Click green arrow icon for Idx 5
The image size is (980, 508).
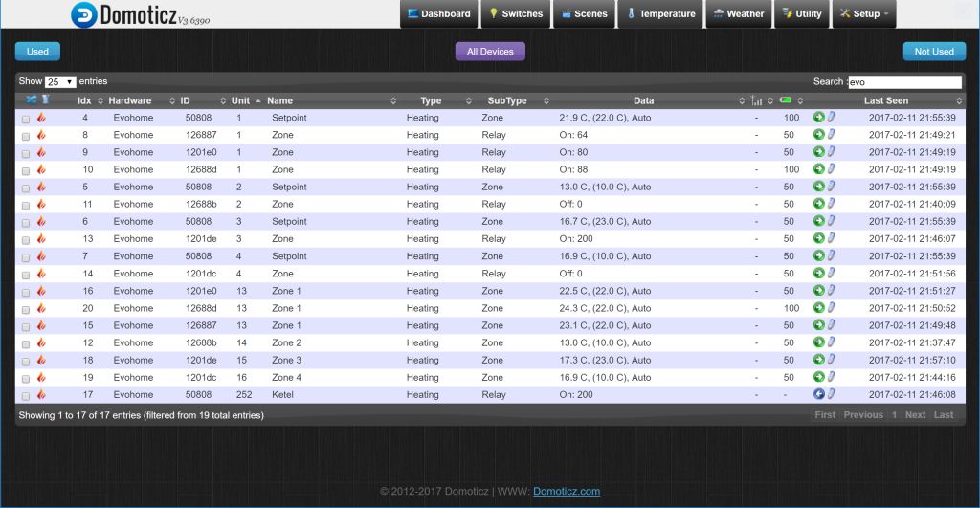click(x=819, y=187)
